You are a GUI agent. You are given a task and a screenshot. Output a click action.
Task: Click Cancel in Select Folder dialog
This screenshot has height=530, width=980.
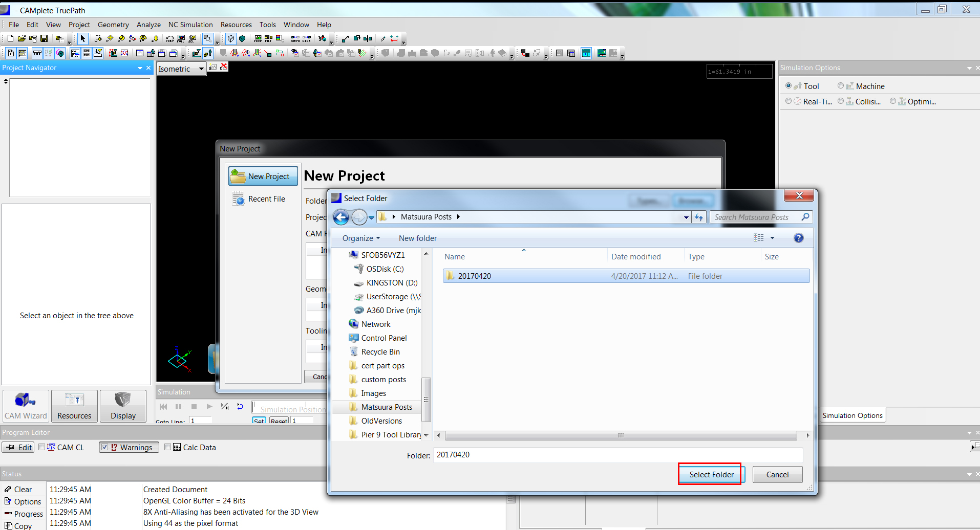pos(777,475)
